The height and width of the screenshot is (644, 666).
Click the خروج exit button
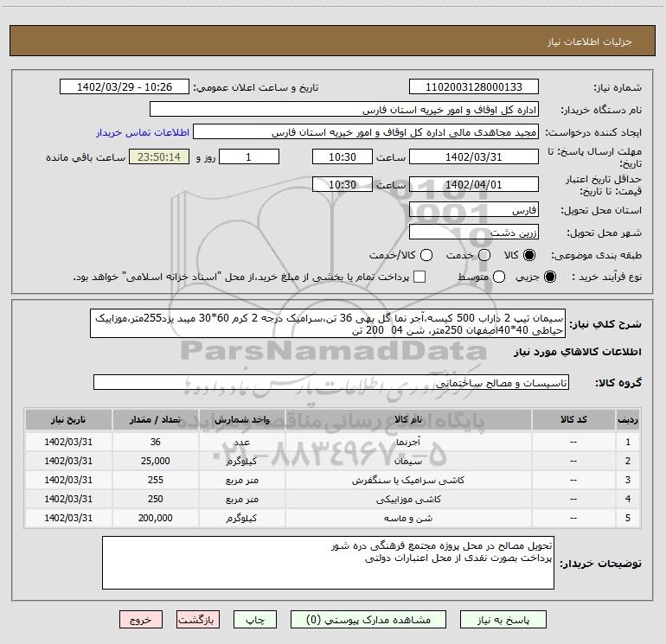pos(141,620)
